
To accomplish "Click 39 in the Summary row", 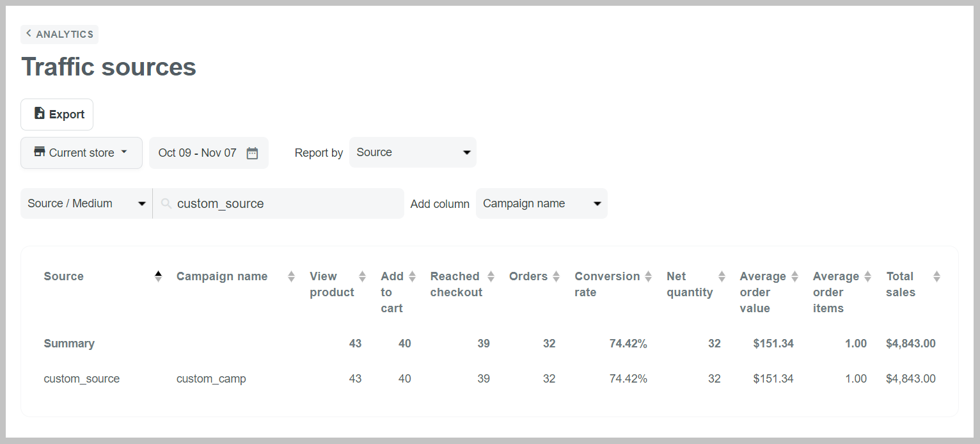I will 484,344.
